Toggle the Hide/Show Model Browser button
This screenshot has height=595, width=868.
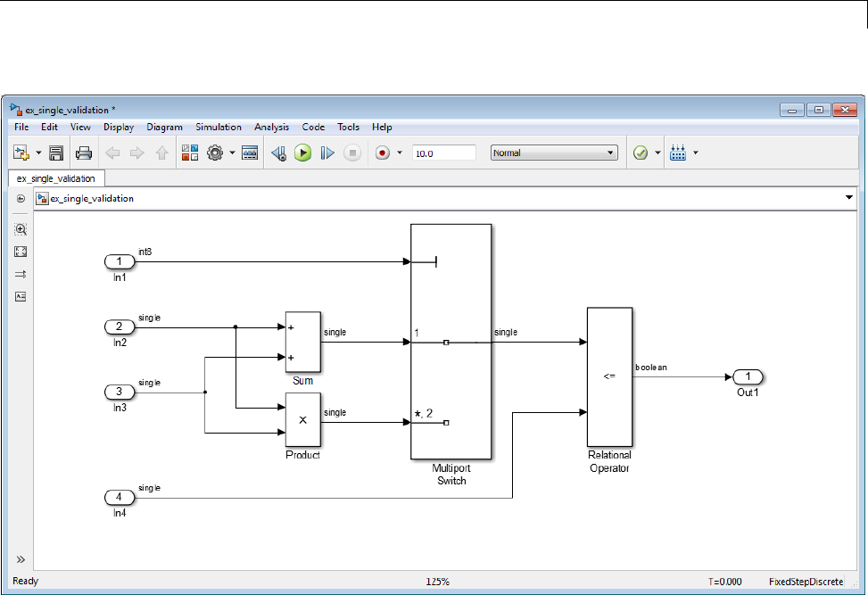[x=21, y=199]
